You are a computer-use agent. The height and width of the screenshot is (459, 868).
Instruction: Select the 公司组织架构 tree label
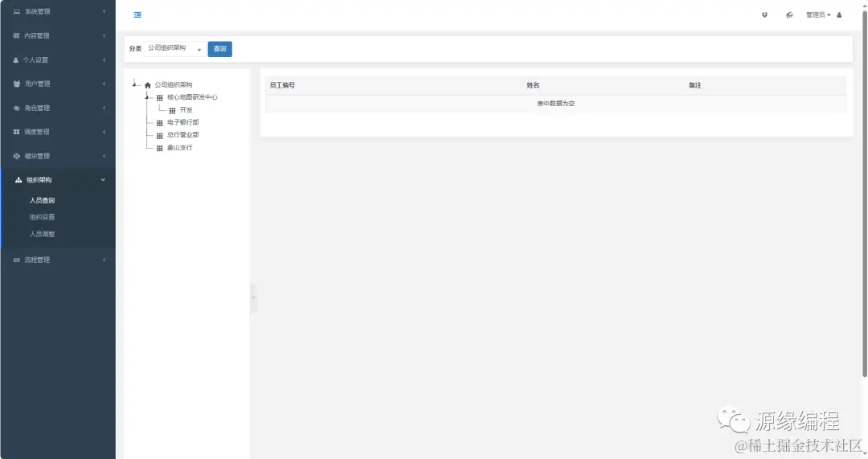(174, 84)
